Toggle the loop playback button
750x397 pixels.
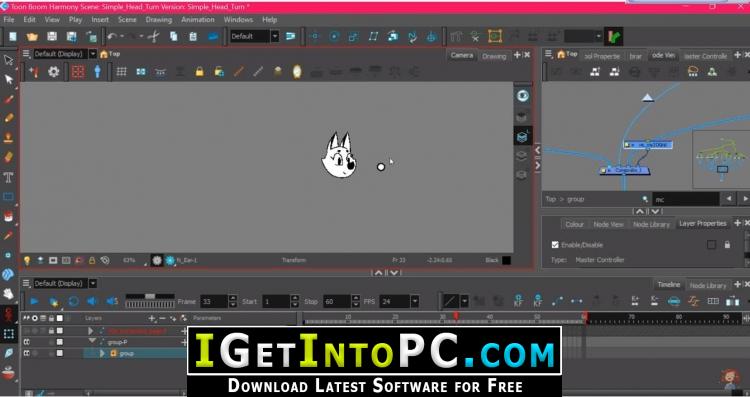[73, 301]
